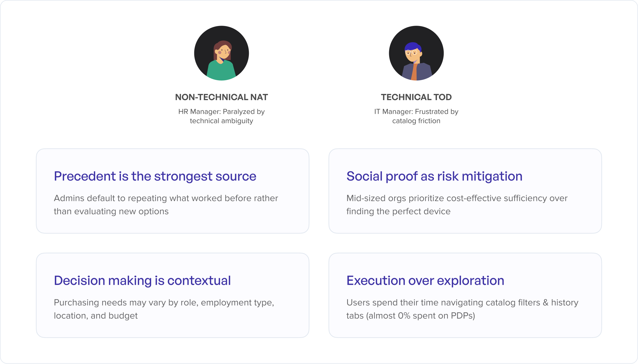Select the TECHNICAL TOD persona heading
Screen dimensions: 638x364
pyautogui.click(x=416, y=97)
